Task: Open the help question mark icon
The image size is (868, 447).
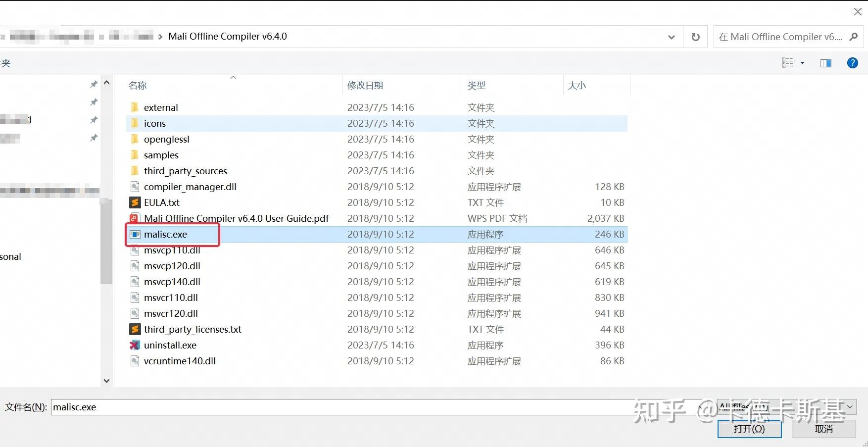Action: (852, 63)
